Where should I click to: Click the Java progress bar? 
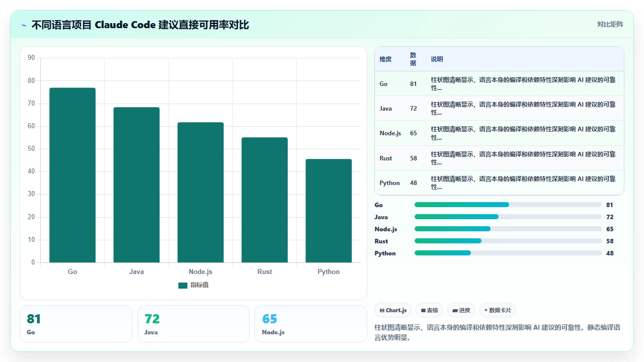click(x=508, y=217)
